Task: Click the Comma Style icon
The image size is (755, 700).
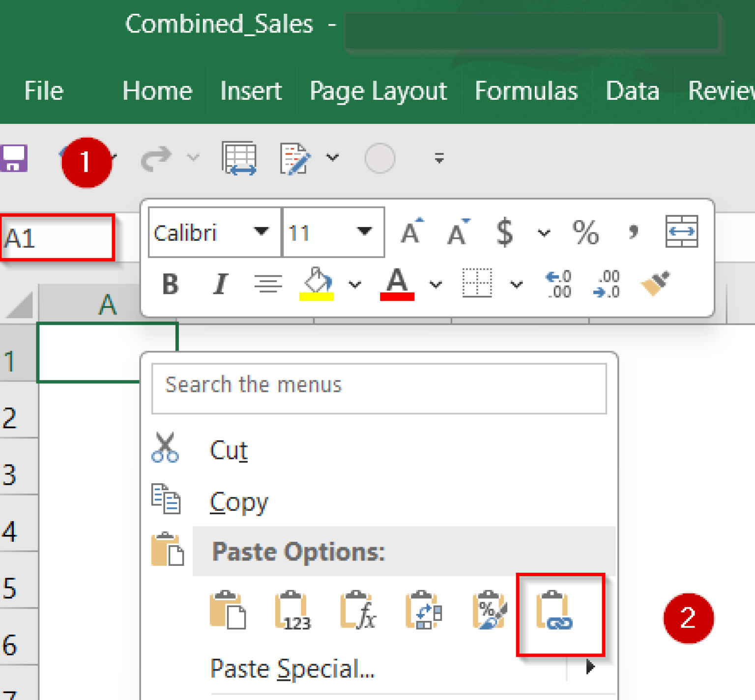Action: (x=633, y=233)
